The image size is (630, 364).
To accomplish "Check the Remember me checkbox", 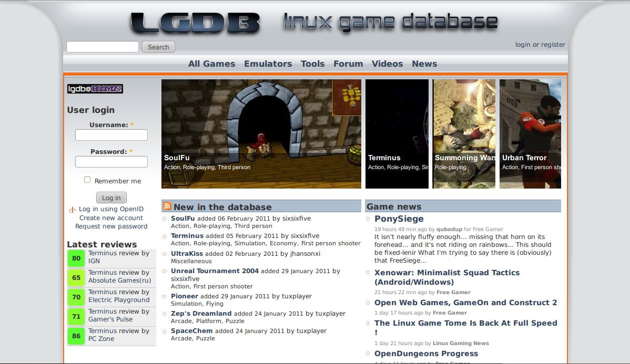I will [x=87, y=180].
